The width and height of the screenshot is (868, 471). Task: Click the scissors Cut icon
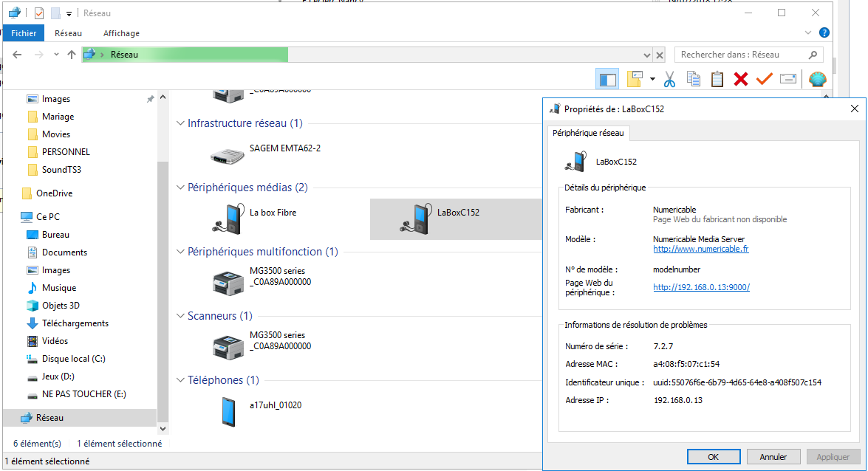[670, 79]
